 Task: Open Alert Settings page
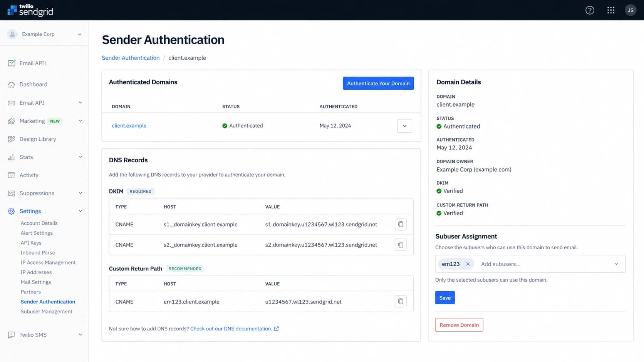tap(37, 233)
